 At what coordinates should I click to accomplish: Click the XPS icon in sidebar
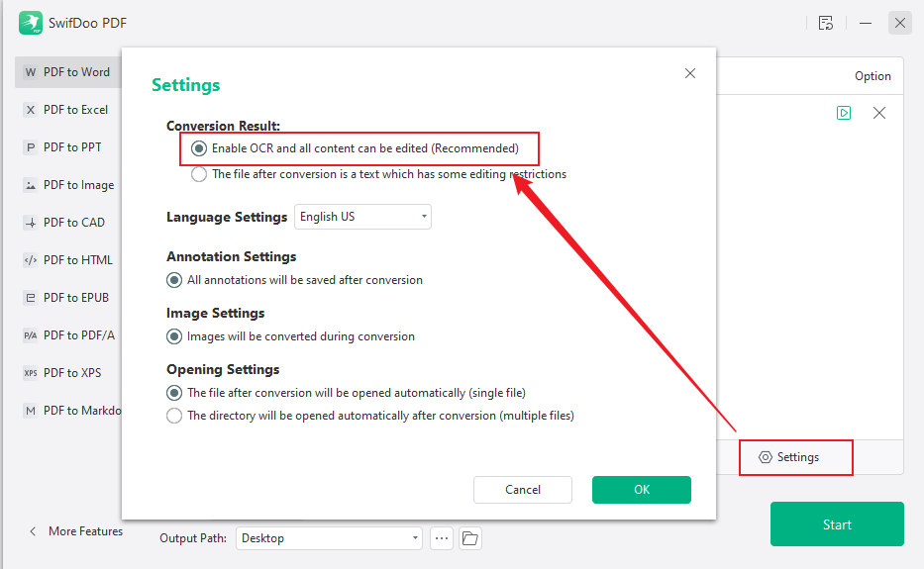tap(30, 373)
